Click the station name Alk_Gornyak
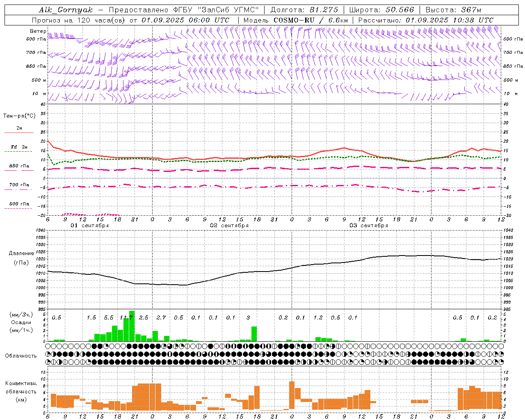 coord(66,10)
